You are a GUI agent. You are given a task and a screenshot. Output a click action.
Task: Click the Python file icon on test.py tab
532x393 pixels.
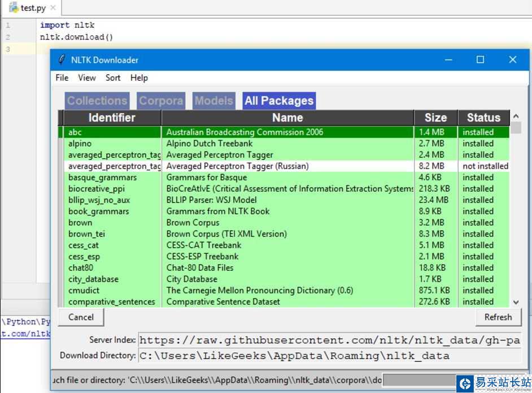pos(14,7)
